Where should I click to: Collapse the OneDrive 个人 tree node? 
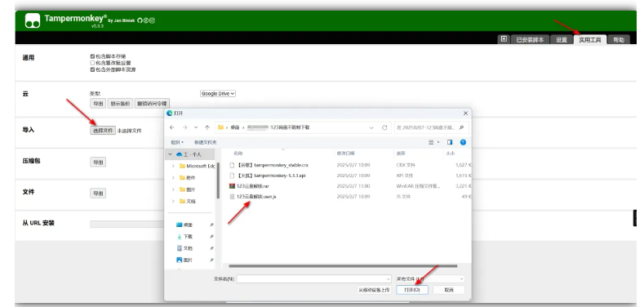click(x=170, y=154)
